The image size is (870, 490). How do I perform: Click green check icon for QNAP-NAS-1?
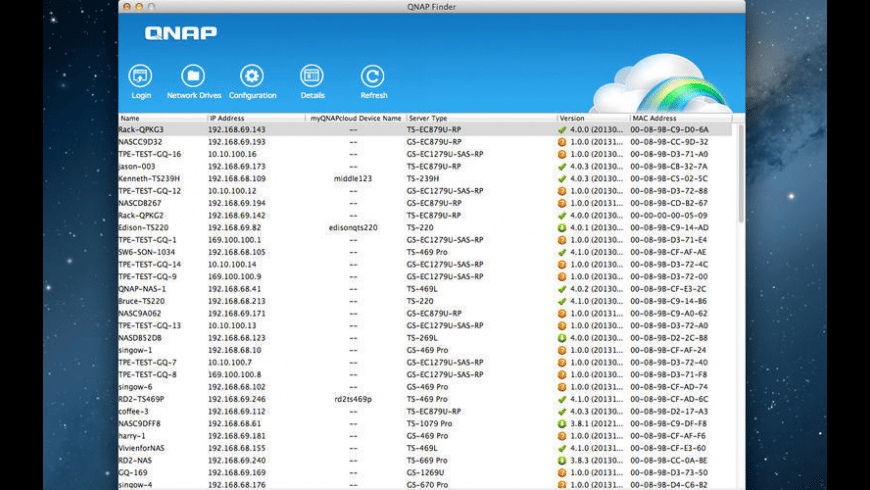click(562, 289)
